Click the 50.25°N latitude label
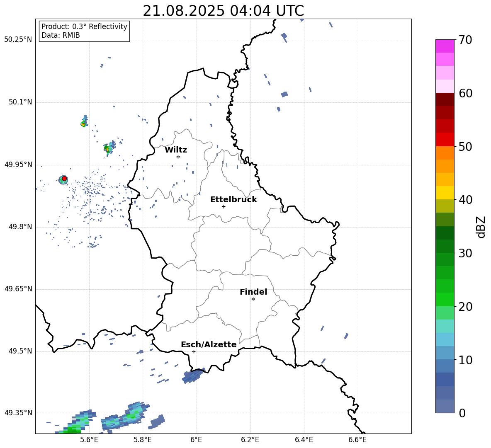 [x=18, y=40]
